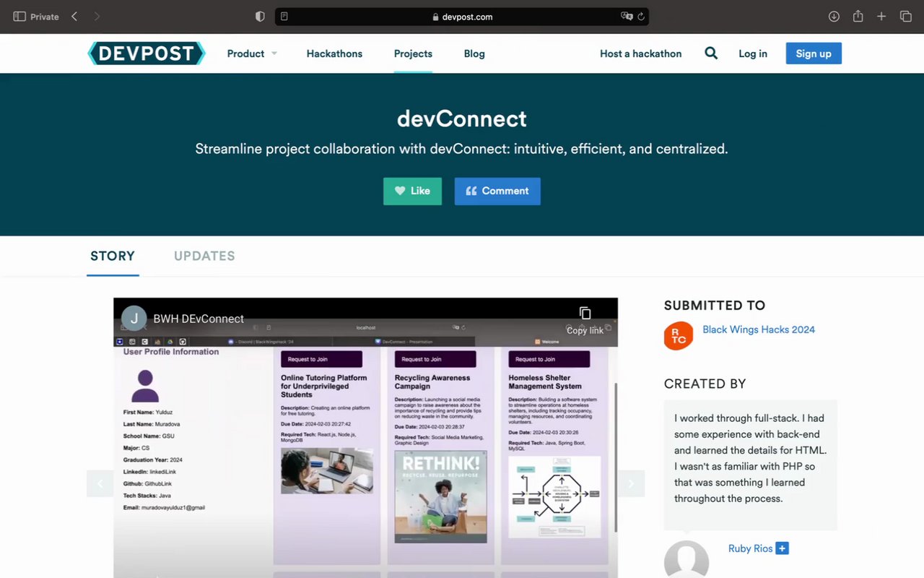Switch to the STORY tab
Viewport: 924px width, 578px height.
tap(113, 256)
